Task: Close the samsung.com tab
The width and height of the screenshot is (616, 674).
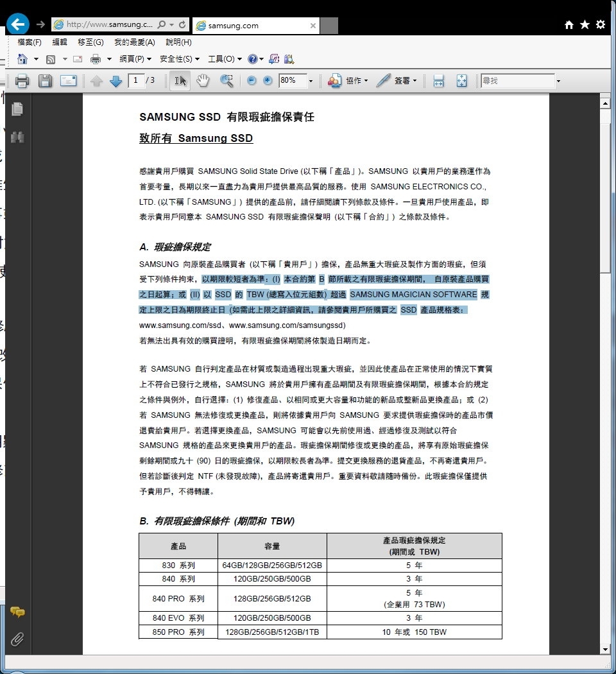Action: click(313, 26)
